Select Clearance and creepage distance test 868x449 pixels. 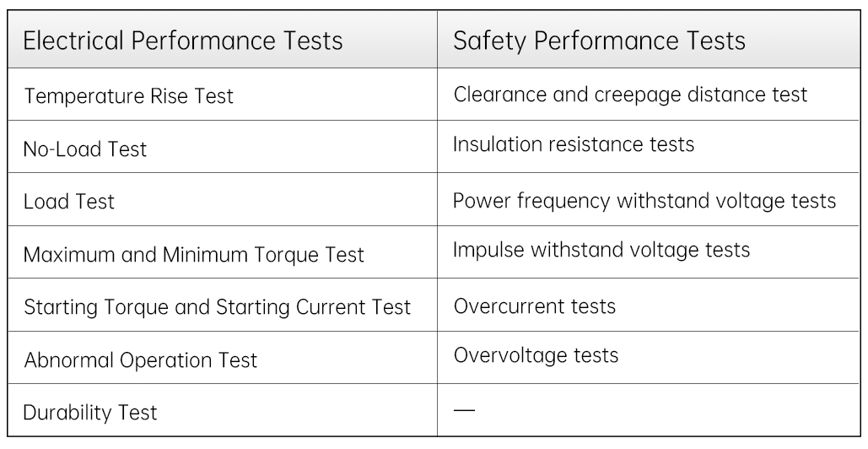coord(630,94)
